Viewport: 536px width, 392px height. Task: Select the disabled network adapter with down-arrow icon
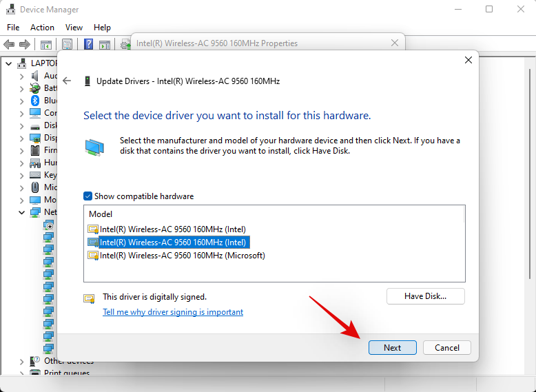pyautogui.click(x=48, y=225)
